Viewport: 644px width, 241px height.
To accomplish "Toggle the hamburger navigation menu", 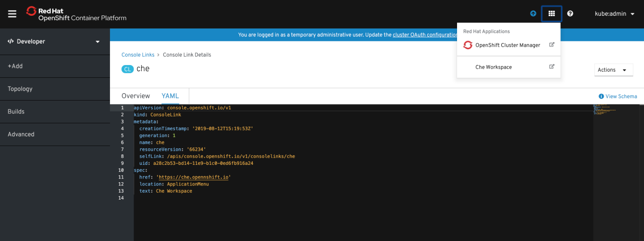I will coord(12,14).
